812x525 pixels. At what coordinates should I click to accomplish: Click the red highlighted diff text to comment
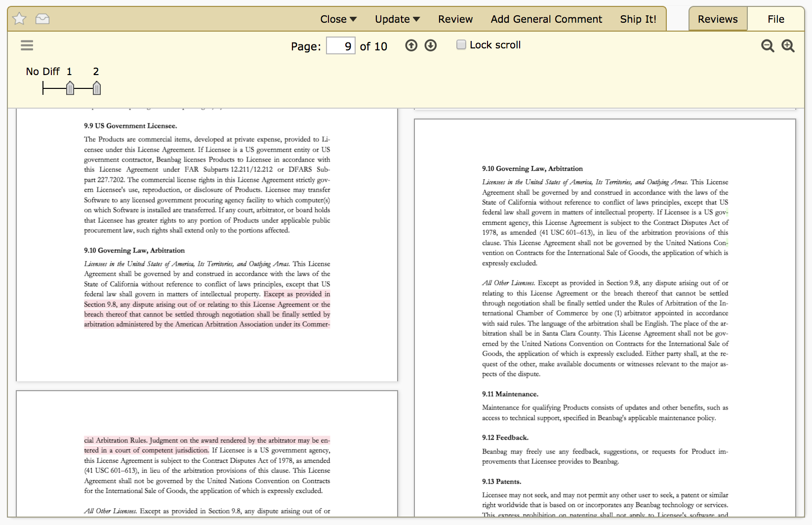pos(207,309)
